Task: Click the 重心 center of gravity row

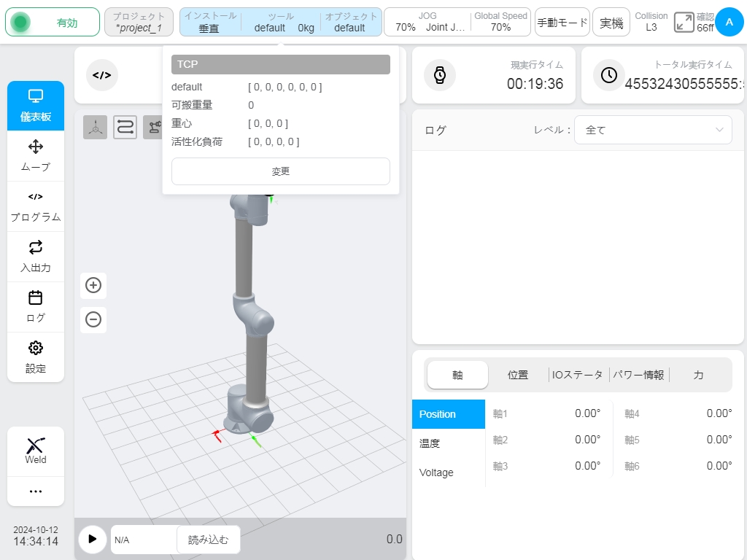Action: click(x=281, y=123)
